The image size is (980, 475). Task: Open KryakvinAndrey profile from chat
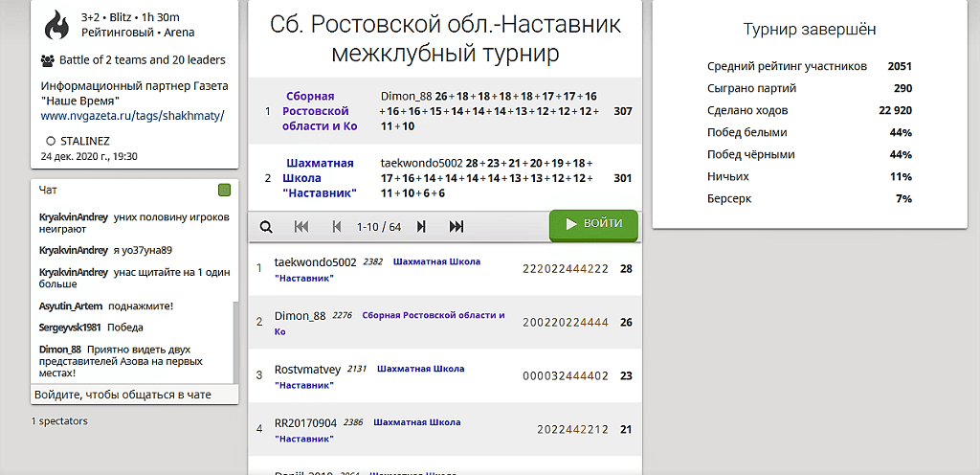tap(73, 217)
